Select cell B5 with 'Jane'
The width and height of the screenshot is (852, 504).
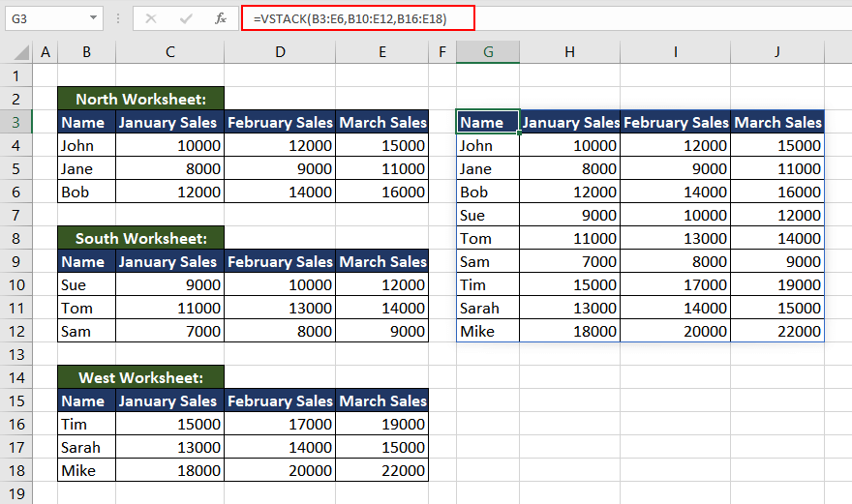pos(86,168)
